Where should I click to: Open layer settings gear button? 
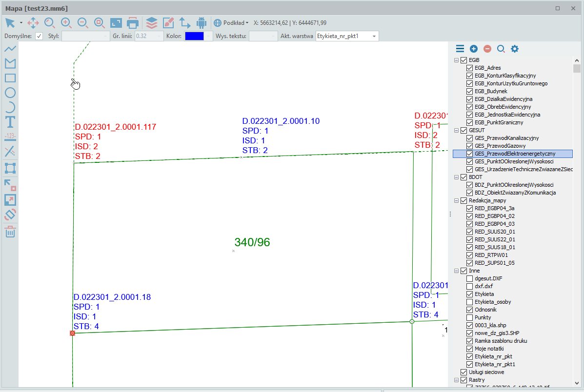tap(514, 49)
